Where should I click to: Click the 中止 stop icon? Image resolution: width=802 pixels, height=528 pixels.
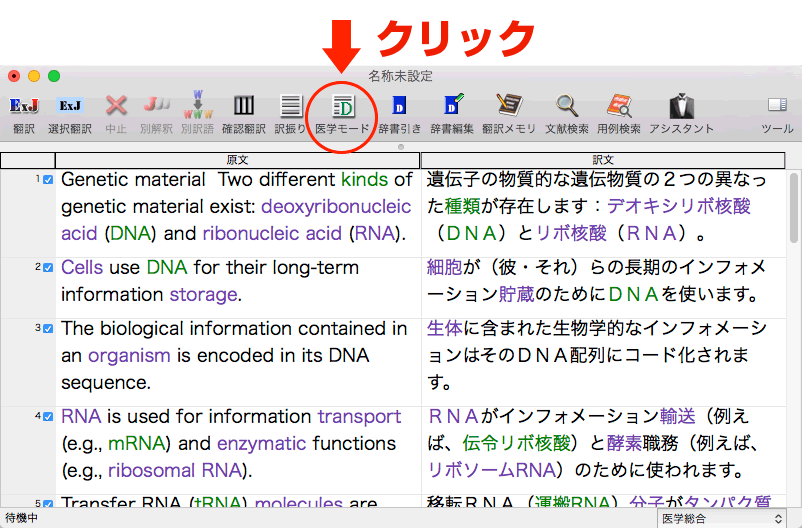pyautogui.click(x=116, y=105)
